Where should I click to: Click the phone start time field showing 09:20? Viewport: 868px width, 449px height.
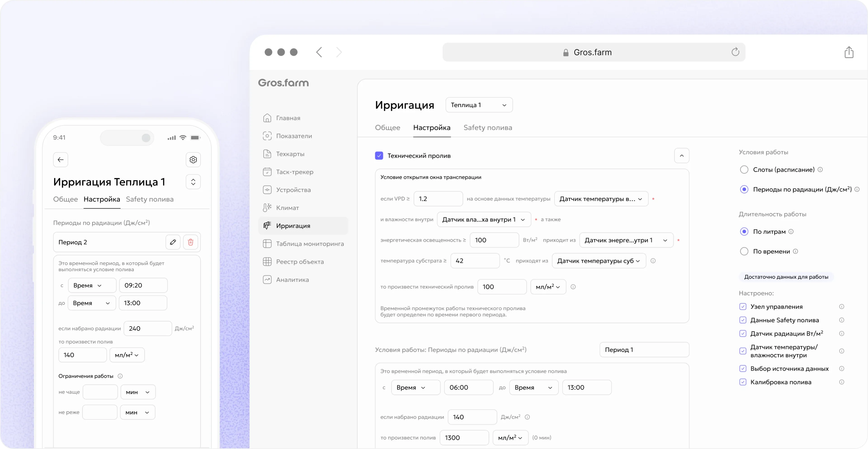pyautogui.click(x=144, y=286)
